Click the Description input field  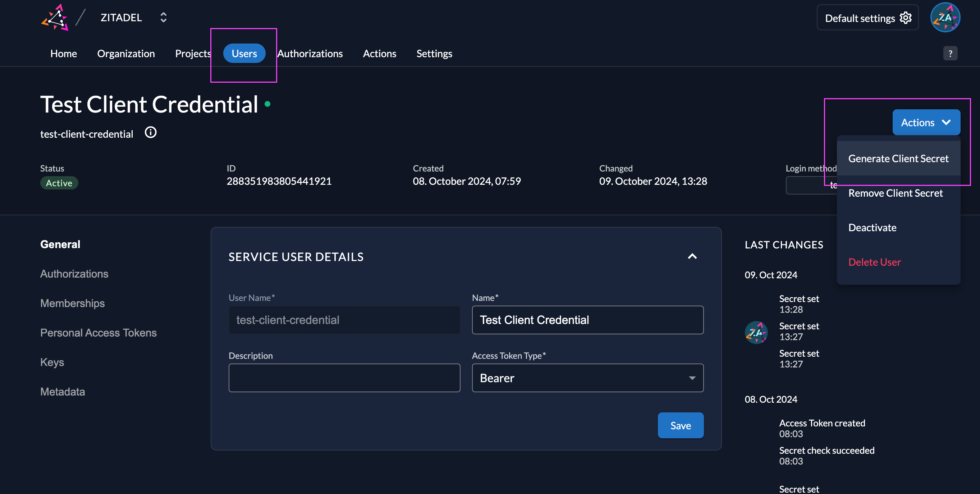344,378
